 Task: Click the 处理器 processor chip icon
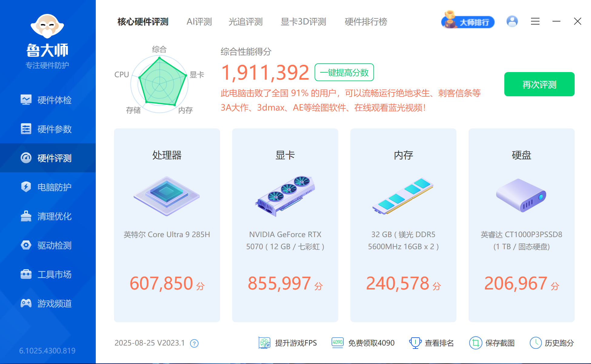pos(167,196)
